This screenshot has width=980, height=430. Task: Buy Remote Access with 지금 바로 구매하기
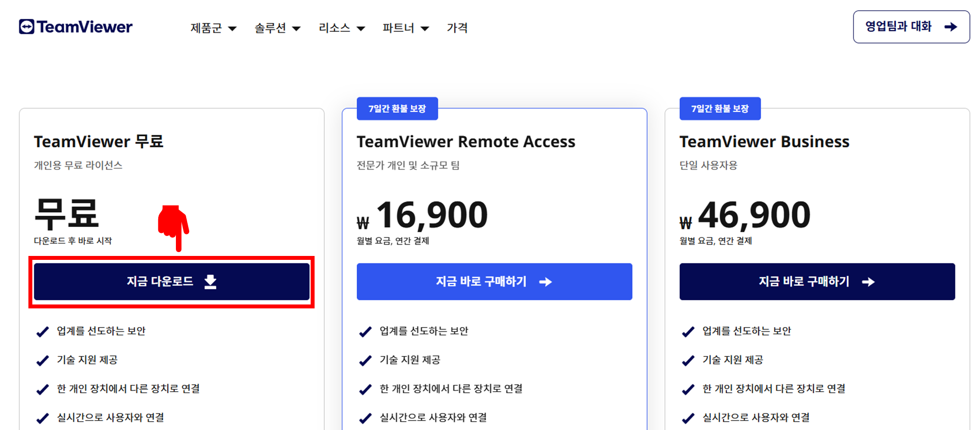[x=494, y=281]
